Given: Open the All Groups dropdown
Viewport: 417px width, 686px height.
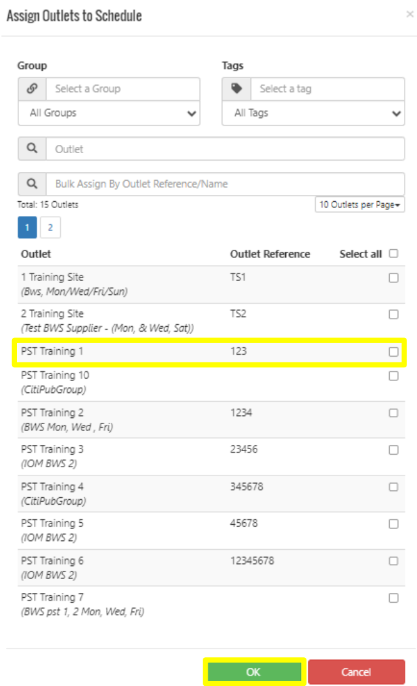Looking at the screenshot, I should pyautogui.click(x=109, y=113).
